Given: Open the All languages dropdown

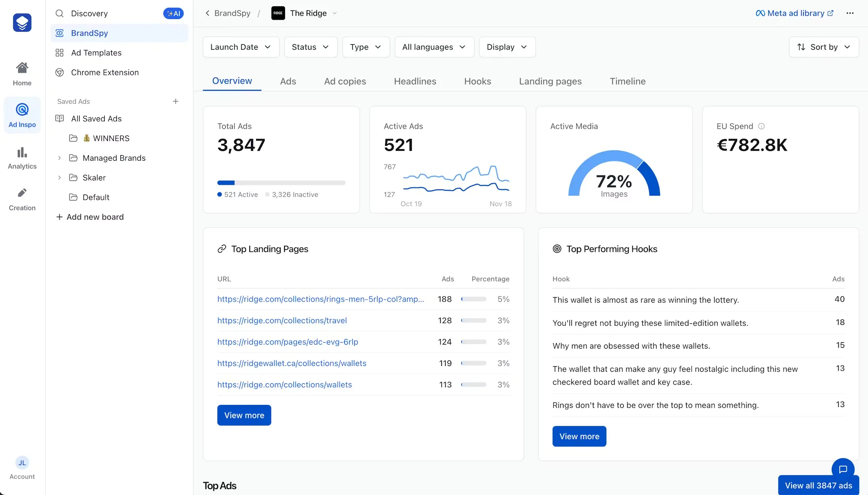Looking at the screenshot, I should (x=434, y=47).
